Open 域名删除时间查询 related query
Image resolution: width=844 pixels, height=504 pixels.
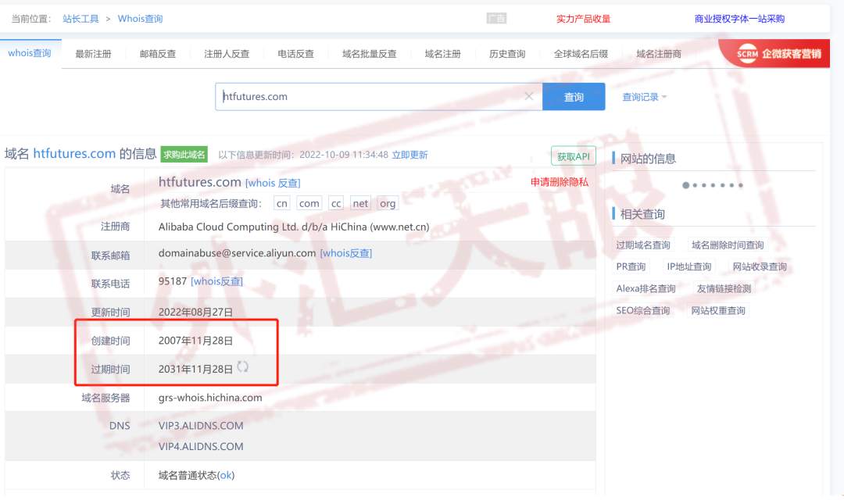(x=728, y=245)
